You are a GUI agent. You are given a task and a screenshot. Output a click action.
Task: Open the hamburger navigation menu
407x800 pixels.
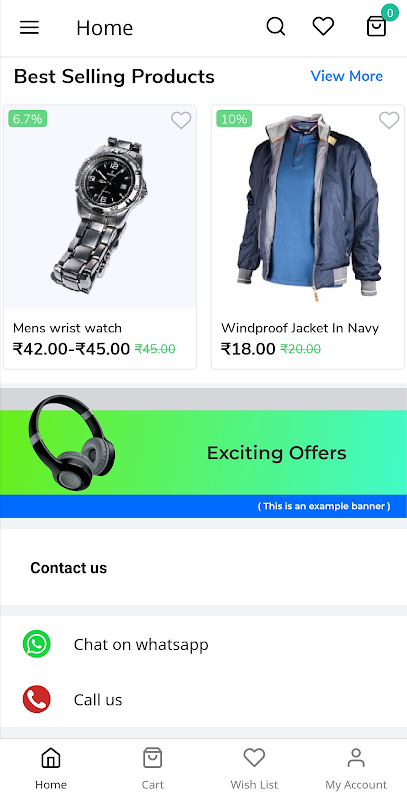pos(30,27)
